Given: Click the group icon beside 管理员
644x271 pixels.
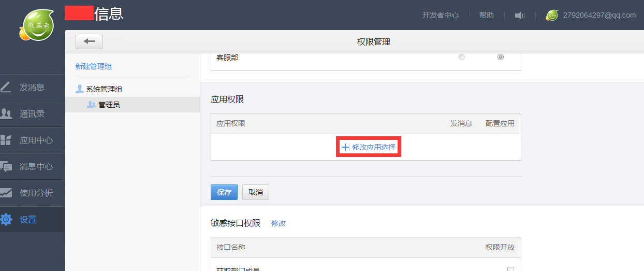Looking at the screenshot, I should [x=91, y=104].
